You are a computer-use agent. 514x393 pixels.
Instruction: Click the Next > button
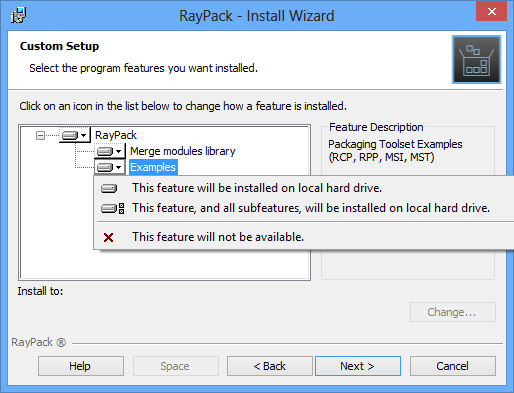(x=358, y=366)
